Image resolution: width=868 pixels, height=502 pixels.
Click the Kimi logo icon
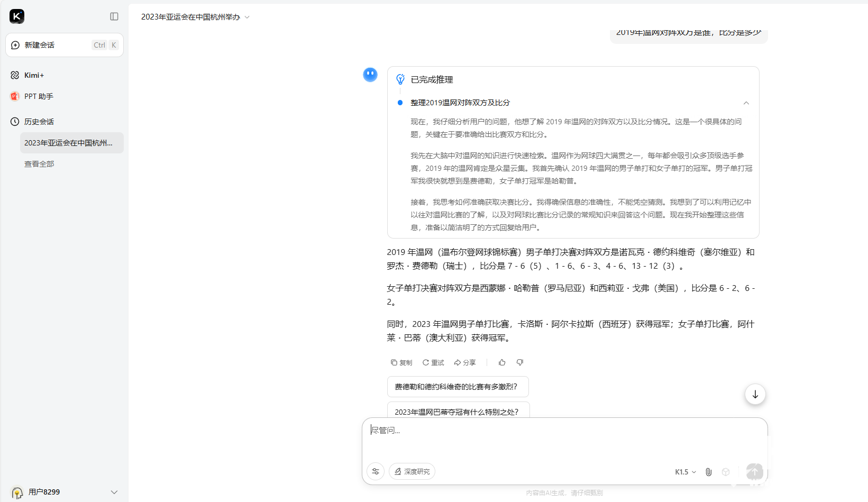coord(17,16)
